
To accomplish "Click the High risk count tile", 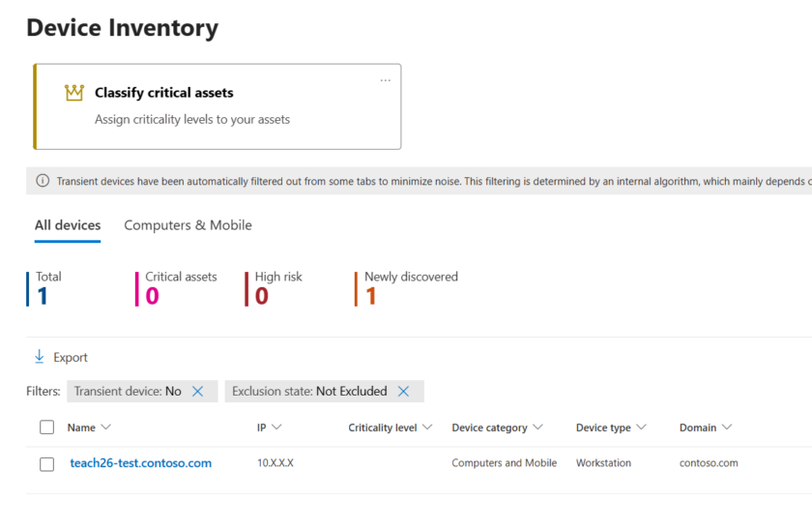I will (277, 288).
